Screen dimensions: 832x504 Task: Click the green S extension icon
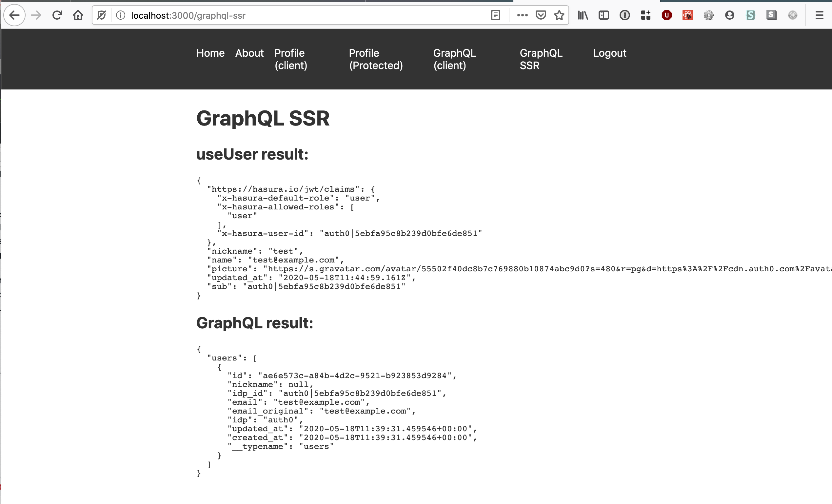[750, 15]
